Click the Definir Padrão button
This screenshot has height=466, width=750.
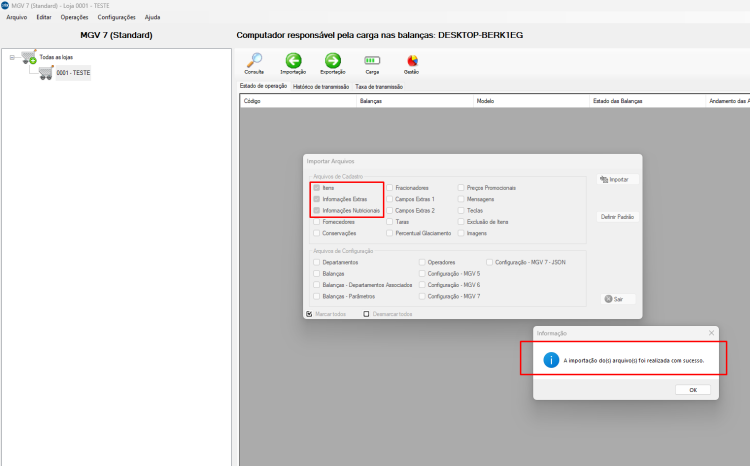tap(617, 217)
